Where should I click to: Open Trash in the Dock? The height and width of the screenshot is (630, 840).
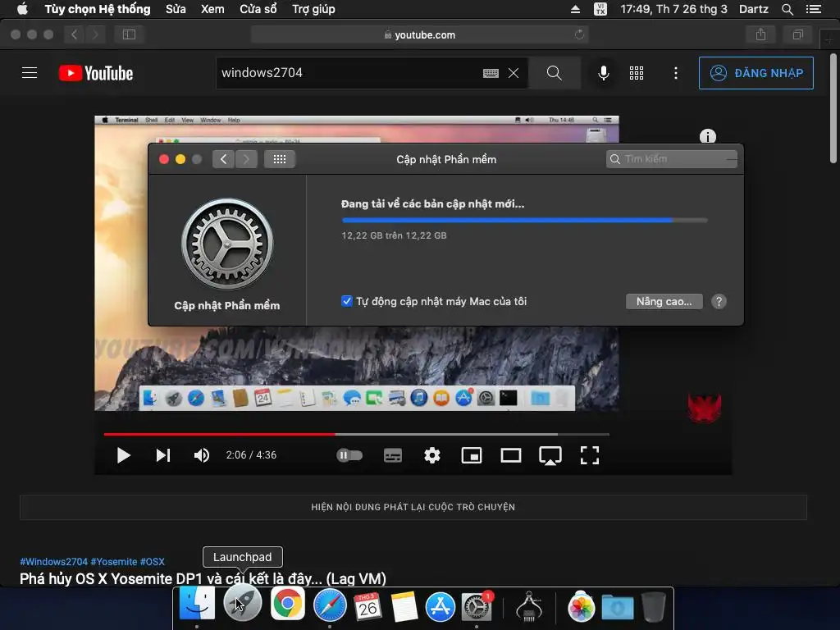click(654, 606)
